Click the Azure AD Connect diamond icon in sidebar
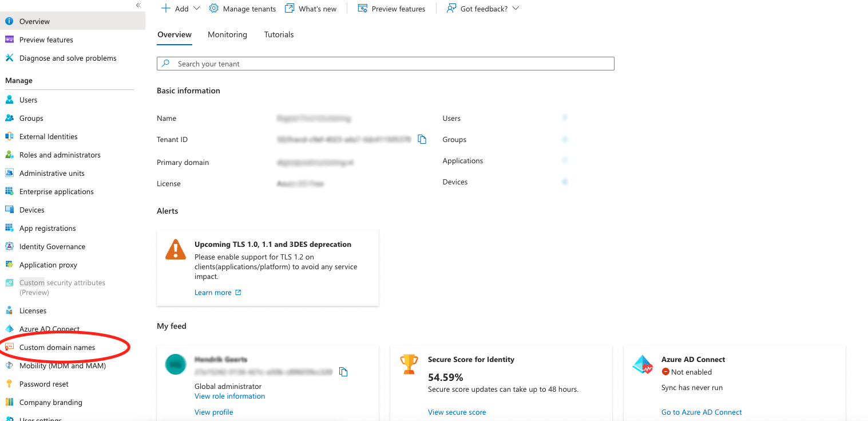The image size is (868, 421). click(9, 329)
